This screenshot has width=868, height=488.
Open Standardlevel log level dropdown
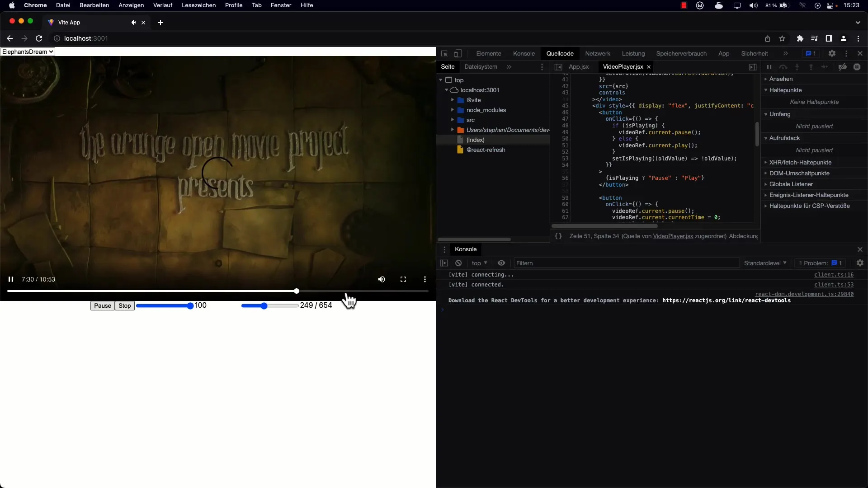click(x=765, y=263)
